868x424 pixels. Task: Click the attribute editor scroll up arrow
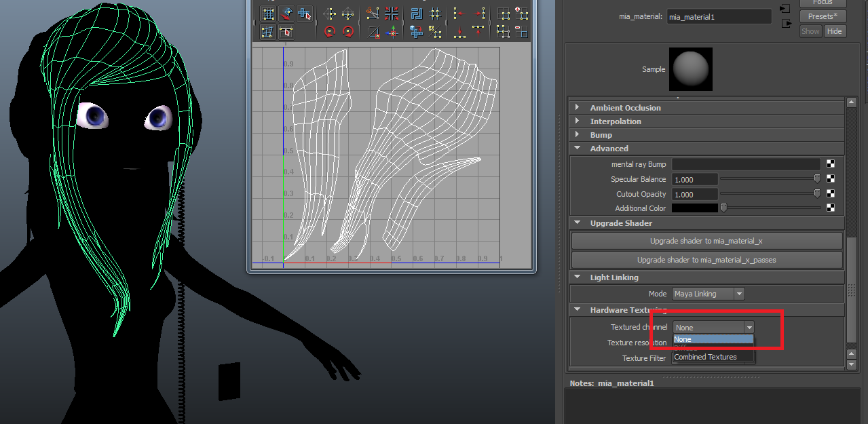click(x=852, y=102)
